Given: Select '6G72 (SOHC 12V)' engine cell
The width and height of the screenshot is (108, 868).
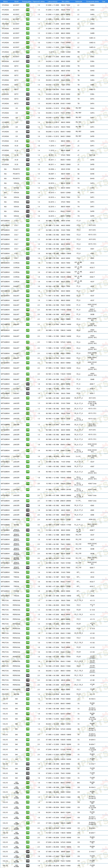Looking at the screenshot, I should click(93, 525).
